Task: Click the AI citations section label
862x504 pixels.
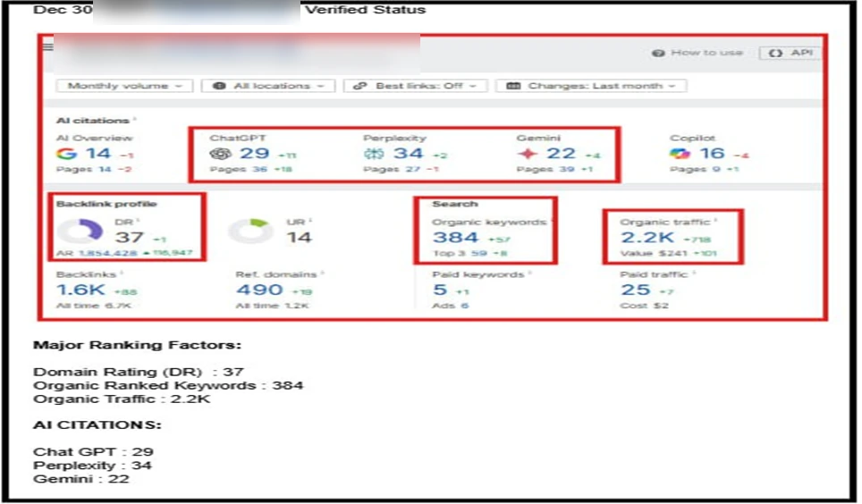Action: [92, 121]
